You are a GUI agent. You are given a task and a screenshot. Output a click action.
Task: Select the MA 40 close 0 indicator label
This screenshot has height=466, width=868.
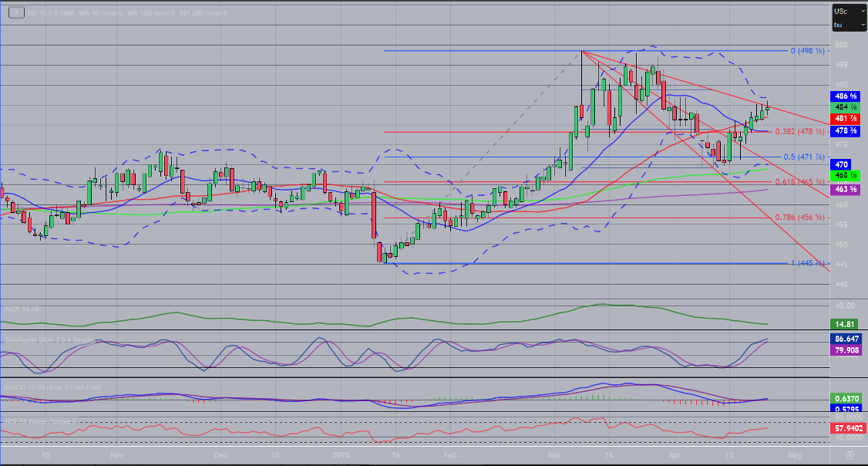[x=99, y=13]
